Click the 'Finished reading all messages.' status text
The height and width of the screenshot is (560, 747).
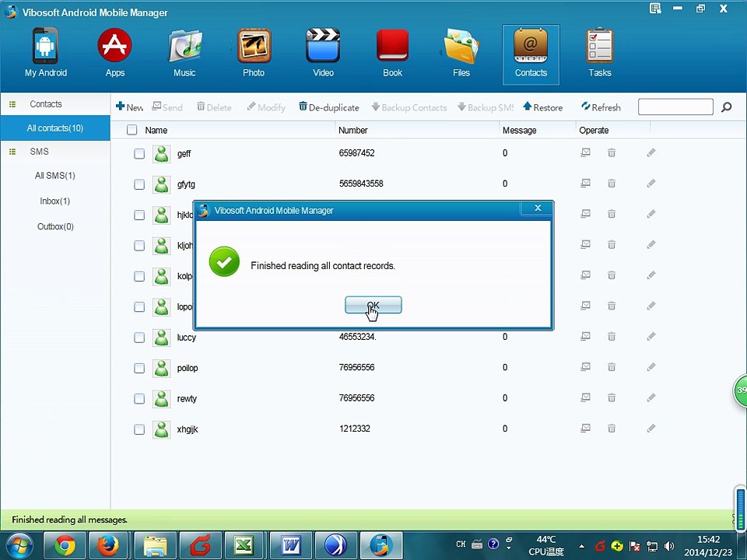coord(69,520)
